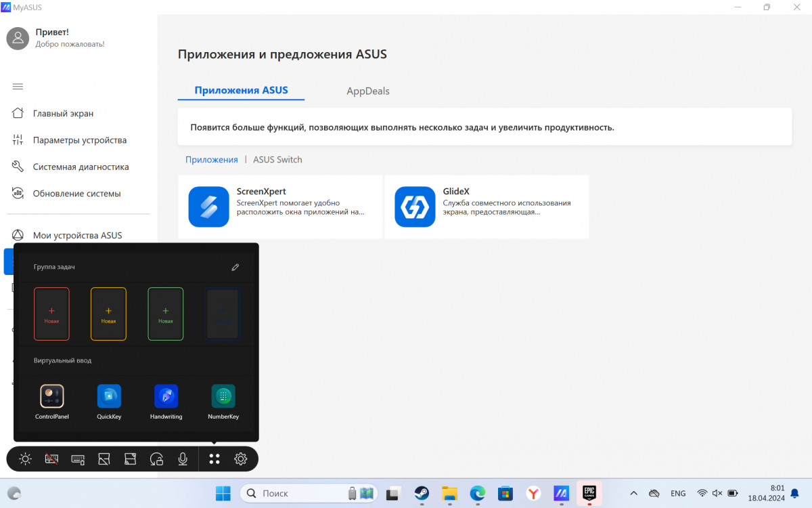
Task: Select ASUS Switch filter link
Action: [x=277, y=160]
